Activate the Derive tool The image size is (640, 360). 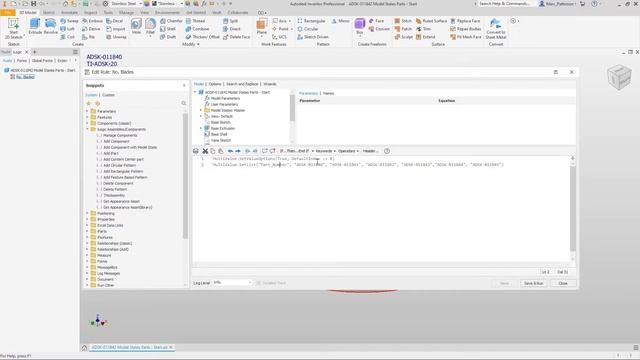[x=91, y=29]
